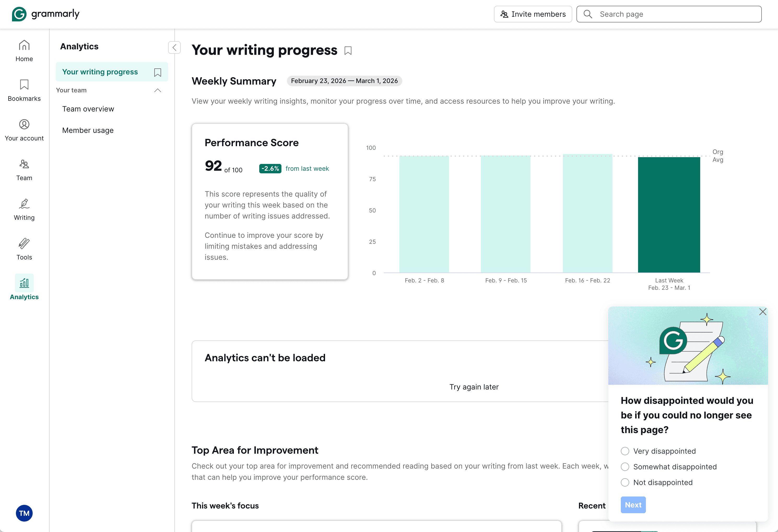The height and width of the screenshot is (532, 778).
Task: Open the Bookmarks section
Action: click(x=24, y=90)
